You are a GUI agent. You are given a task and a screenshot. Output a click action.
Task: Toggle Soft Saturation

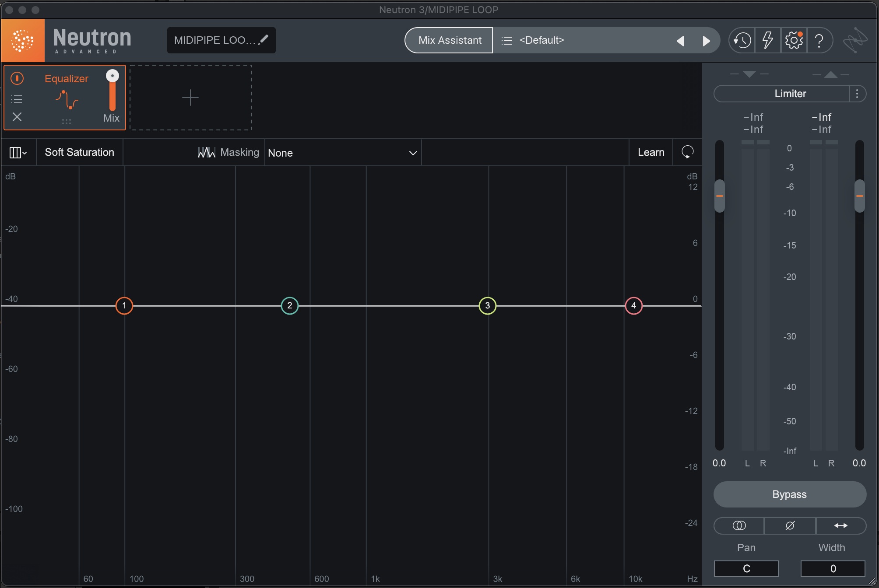pos(80,152)
